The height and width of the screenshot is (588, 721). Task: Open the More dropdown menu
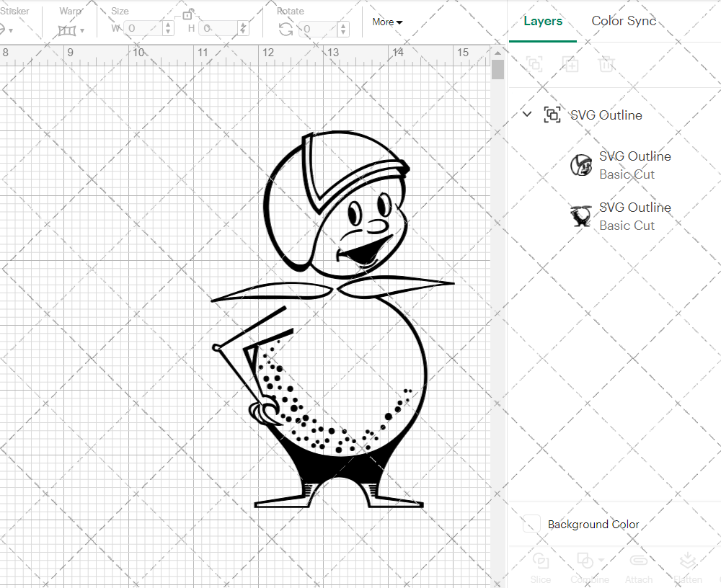(x=387, y=22)
